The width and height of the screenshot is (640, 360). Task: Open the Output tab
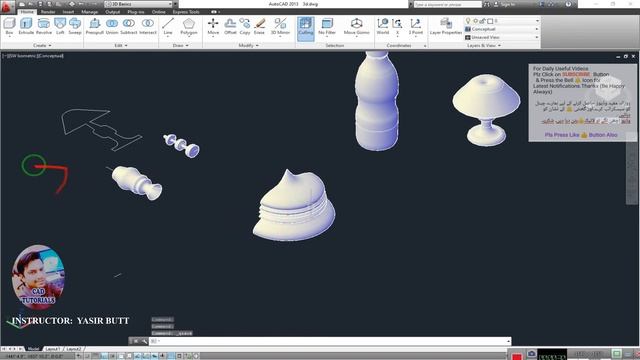tap(112, 12)
